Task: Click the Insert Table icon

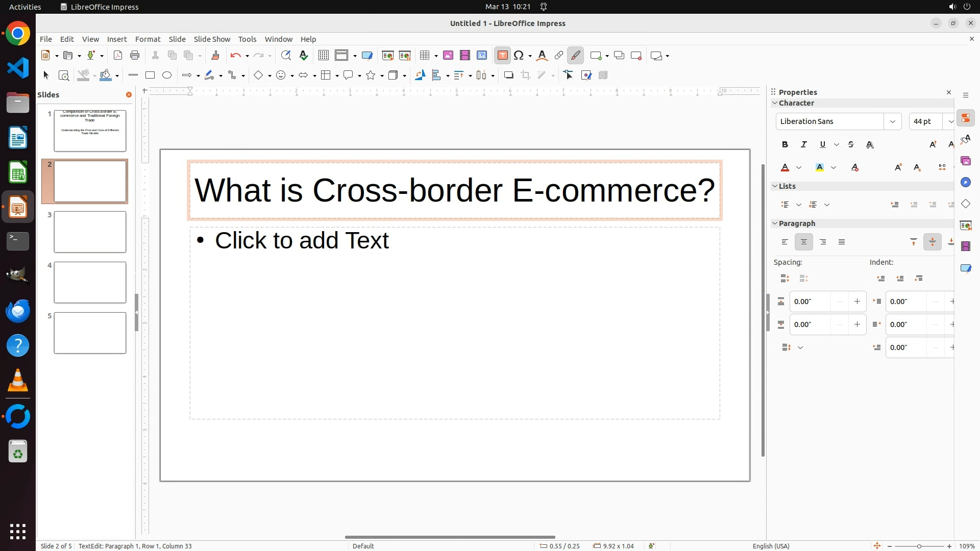Action: [425, 56]
